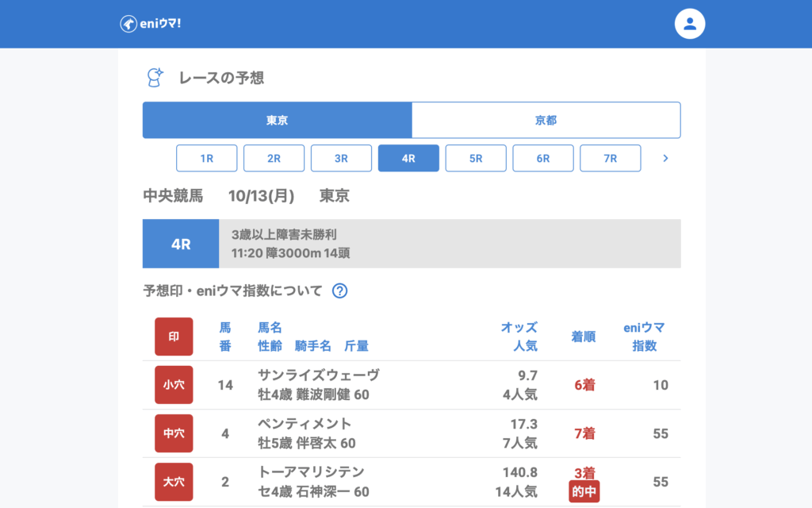Open the question mark help icon
This screenshot has height=508, width=812.
(x=339, y=291)
